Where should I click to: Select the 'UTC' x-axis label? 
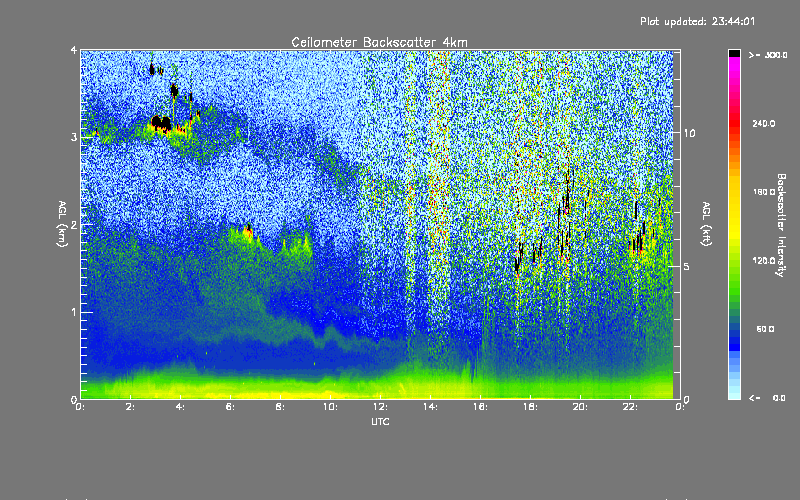(380, 421)
